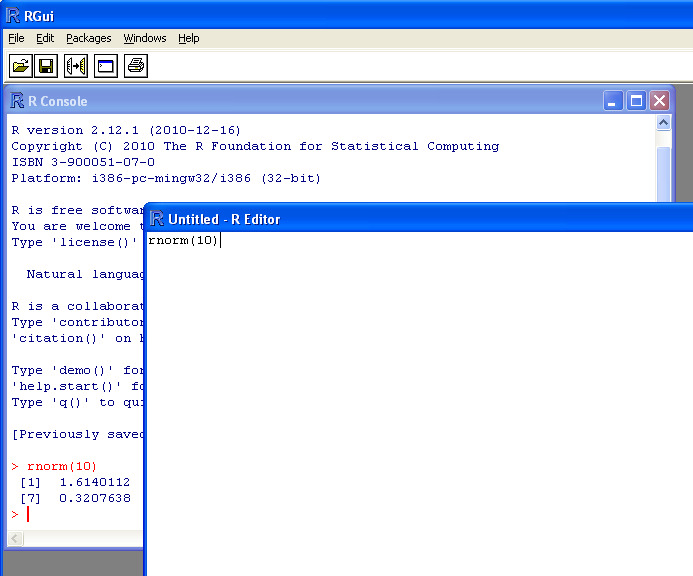Screen dimensions: 693x576
Task: Click the R logo in R Console title bar
Action: 18,101
